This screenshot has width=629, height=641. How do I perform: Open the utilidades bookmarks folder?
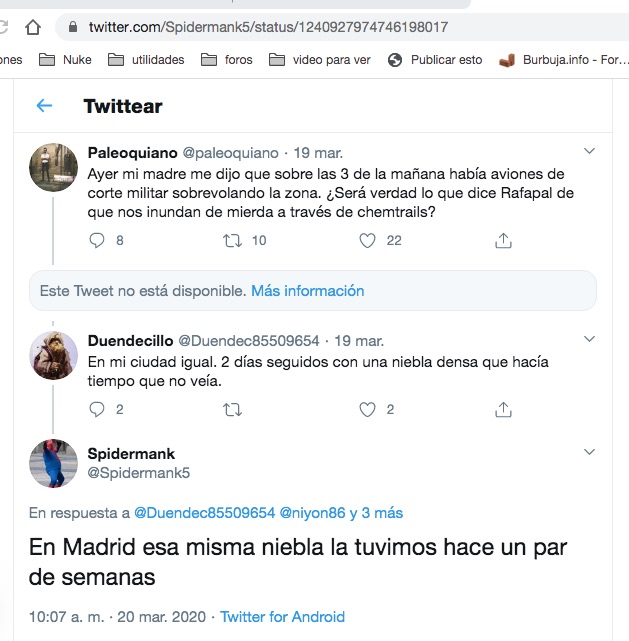coord(146,60)
